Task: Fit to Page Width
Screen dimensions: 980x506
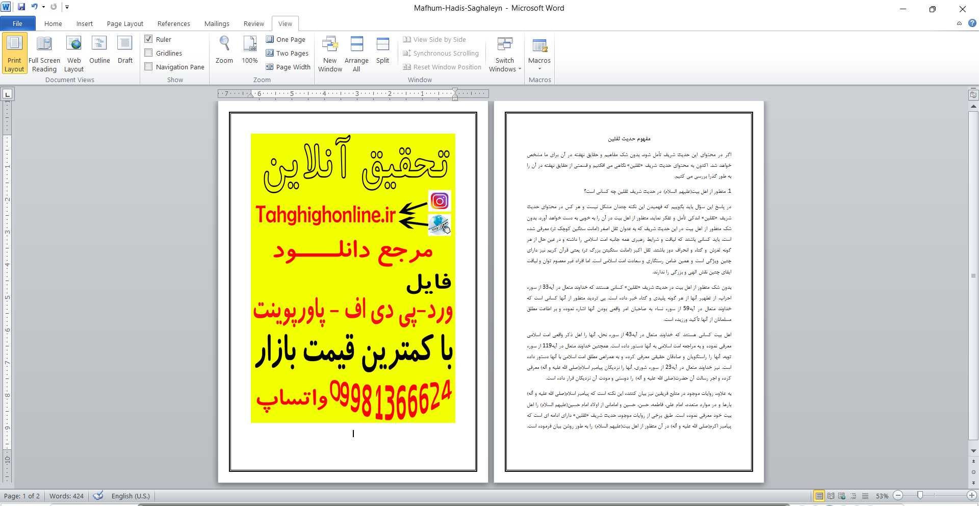Action: (x=289, y=67)
